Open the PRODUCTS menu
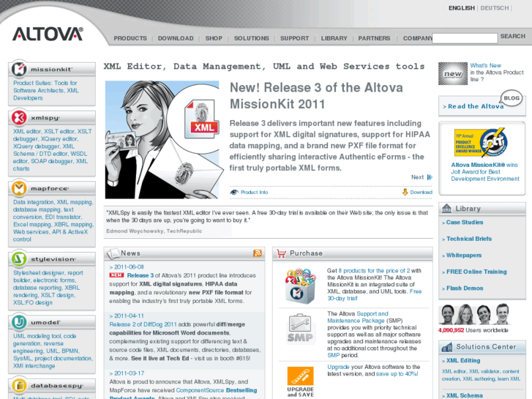The image size is (532, 399). pyautogui.click(x=130, y=38)
